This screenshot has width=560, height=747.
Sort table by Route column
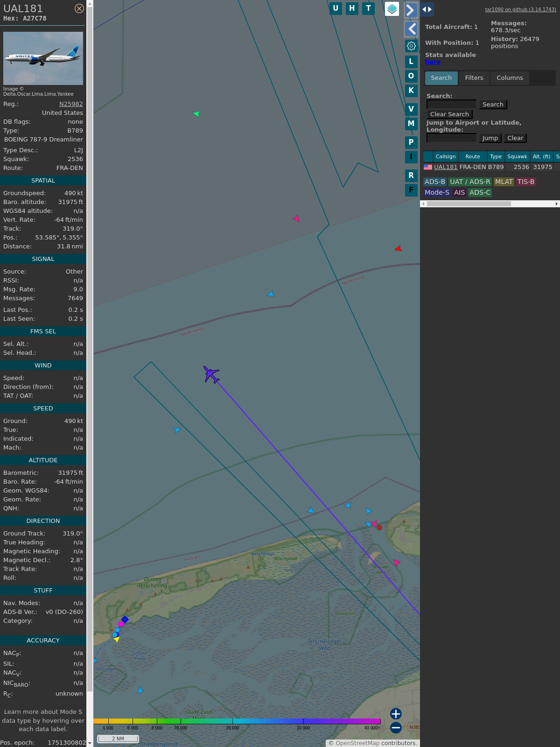473,157
